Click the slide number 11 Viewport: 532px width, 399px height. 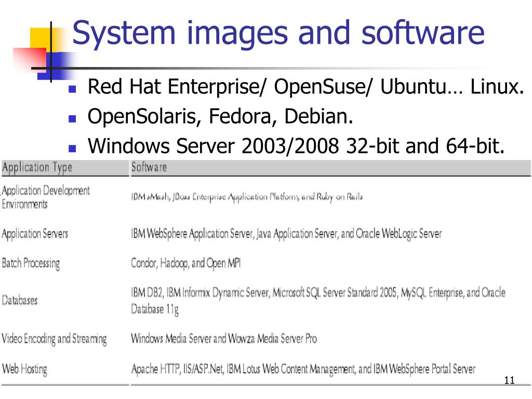click(x=509, y=380)
